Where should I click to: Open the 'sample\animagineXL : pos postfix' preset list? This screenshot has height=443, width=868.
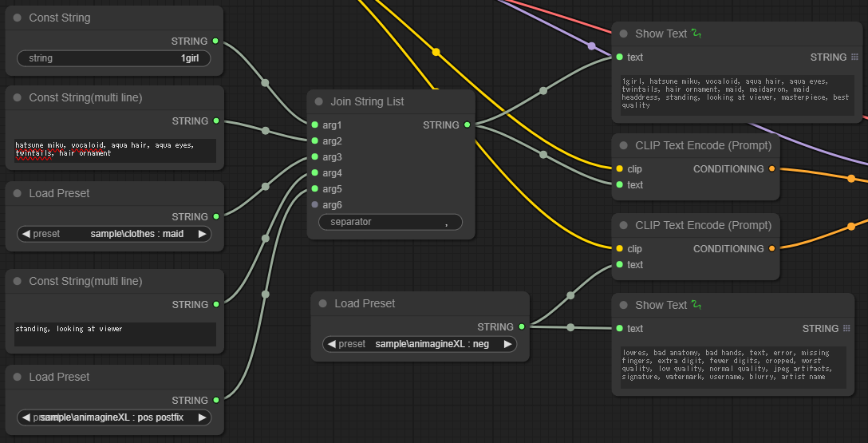click(114, 417)
